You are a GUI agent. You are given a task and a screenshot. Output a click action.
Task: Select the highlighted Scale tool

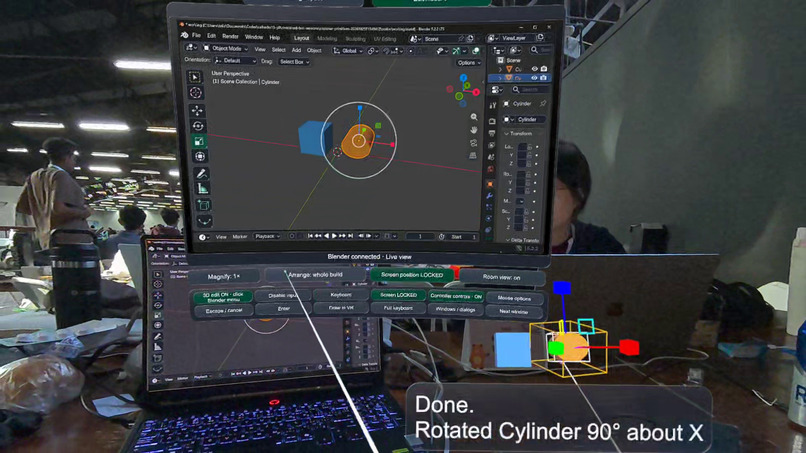(199, 141)
